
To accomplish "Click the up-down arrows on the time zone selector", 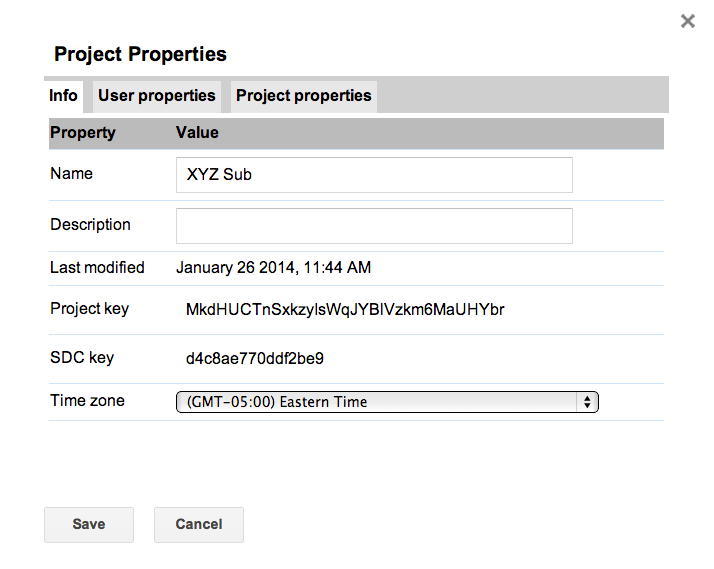I will [x=587, y=402].
